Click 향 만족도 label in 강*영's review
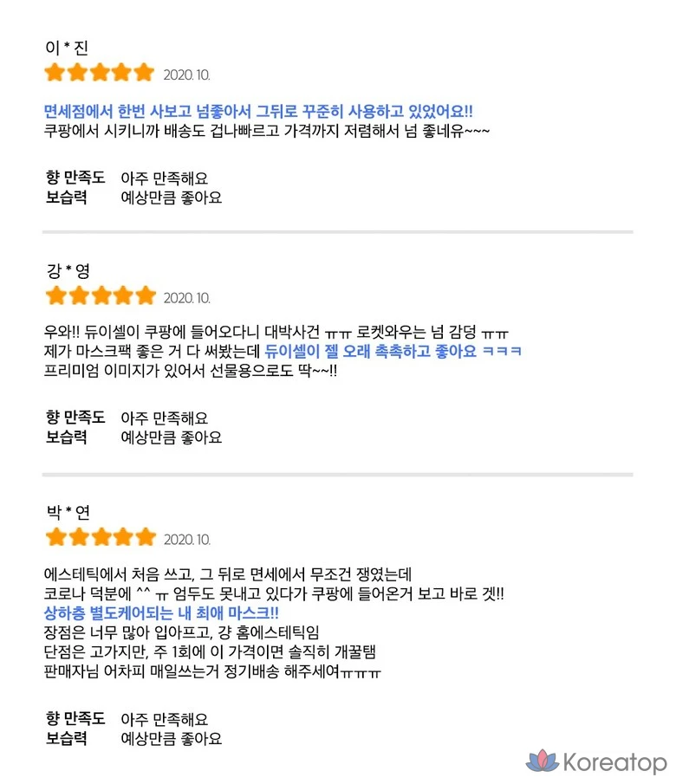The height and width of the screenshot is (784, 676). pos(75,418)
